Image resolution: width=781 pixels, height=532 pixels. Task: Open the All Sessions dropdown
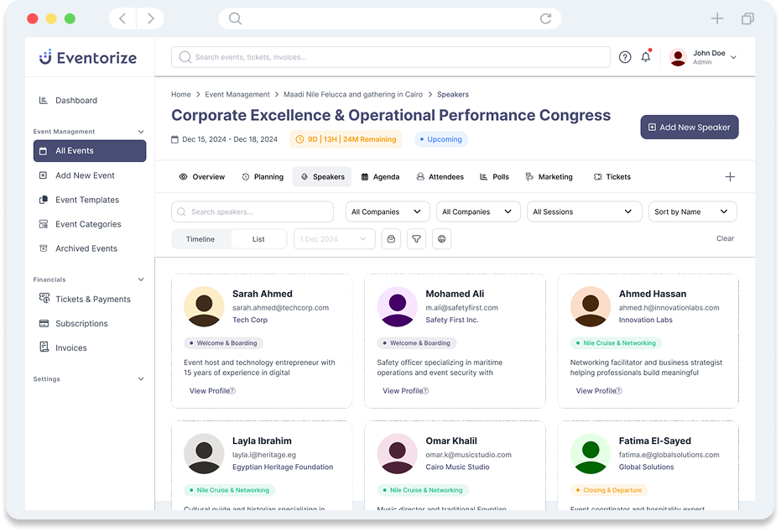[583, 211]
